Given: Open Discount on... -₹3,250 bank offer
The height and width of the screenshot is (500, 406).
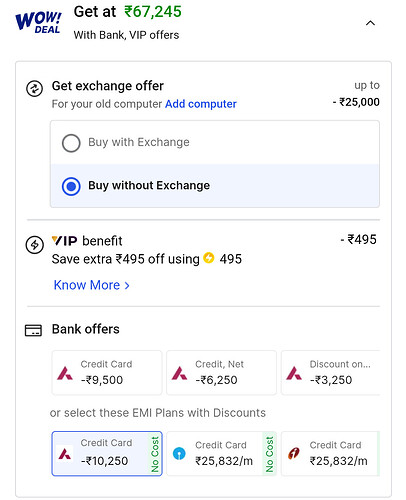Looking at the screenshot, I should tap(331, 373).
